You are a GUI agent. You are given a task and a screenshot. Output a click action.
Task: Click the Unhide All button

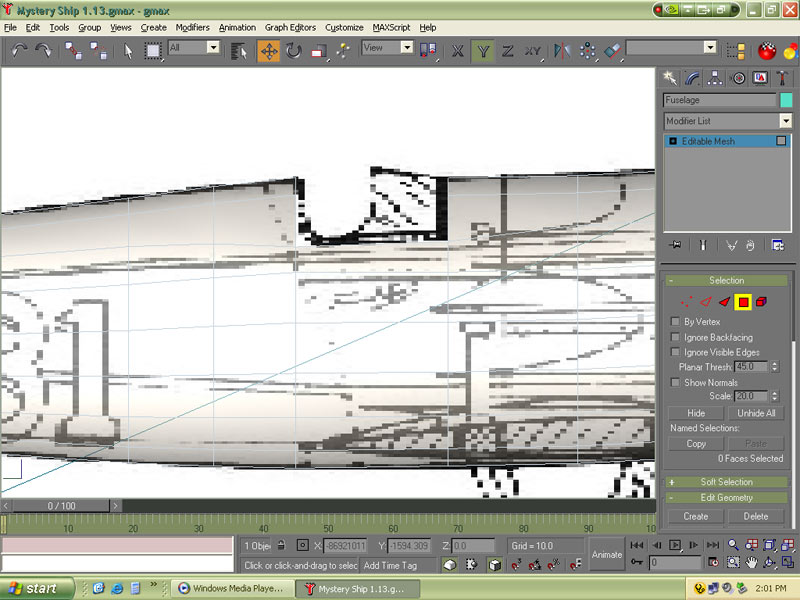point(756,413)
